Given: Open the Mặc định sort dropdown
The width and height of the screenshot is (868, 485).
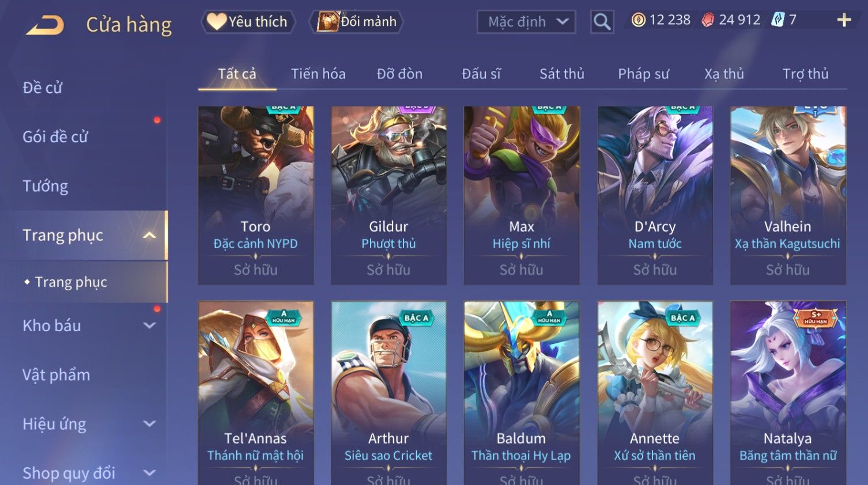Looking at the screenshot, I should (x=526, y=22).
